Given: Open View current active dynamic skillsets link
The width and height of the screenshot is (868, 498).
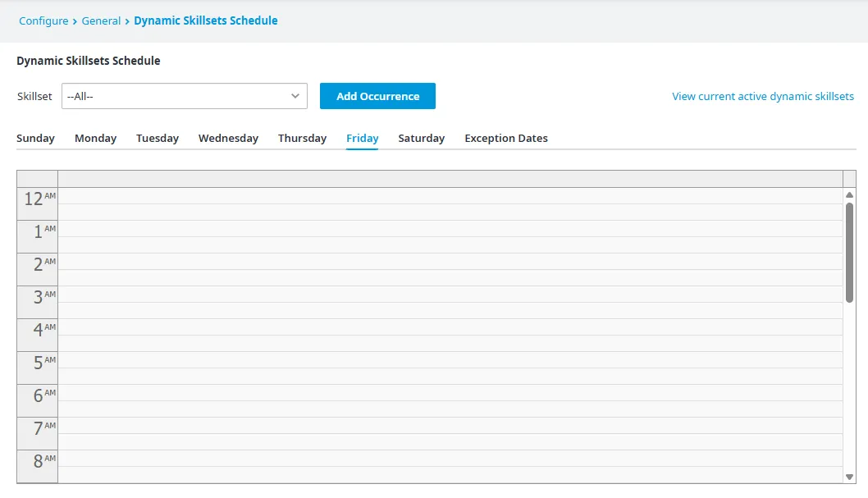Looking at the screenshot, I should (x=763, y=96).
